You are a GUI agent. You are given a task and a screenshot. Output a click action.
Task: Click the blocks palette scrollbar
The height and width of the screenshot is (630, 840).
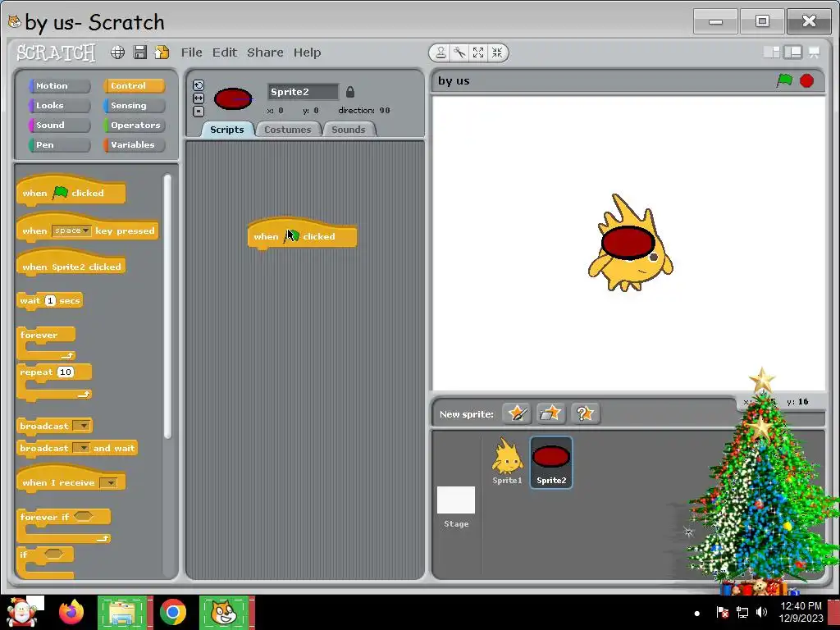point(167,307)
